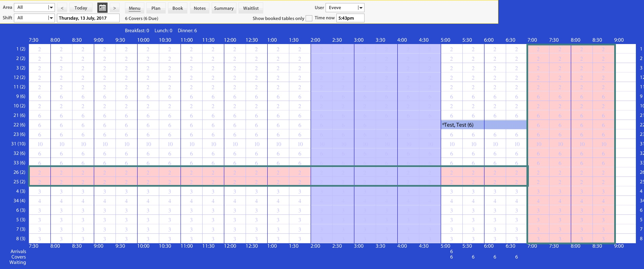The width and height of the screenshot is (644, 269).
Task: Click the Dinner: 6 count
Action: [187, 30]
